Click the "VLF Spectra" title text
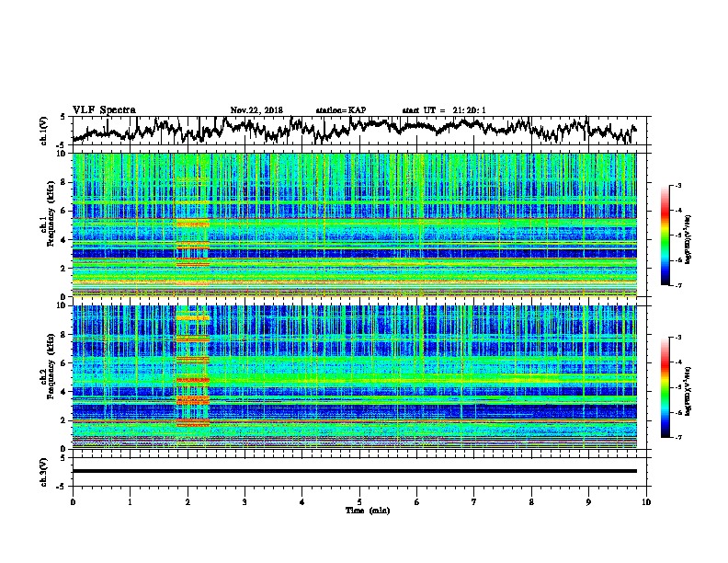The width and height of the screenshot is (728, 563). point(104,110)
